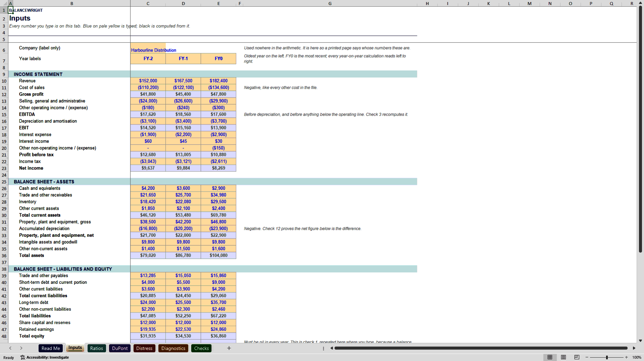Open the Read Me sheet tab
The width and height of the screenshot is (644, 361).
[x=51, y=348]
